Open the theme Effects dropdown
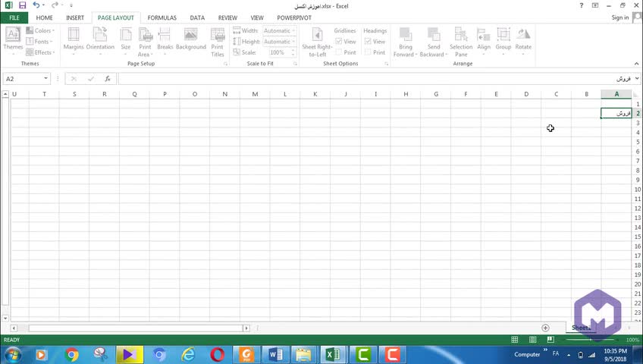The height and width of the screenshot is (364, 643). click(40, 52)
